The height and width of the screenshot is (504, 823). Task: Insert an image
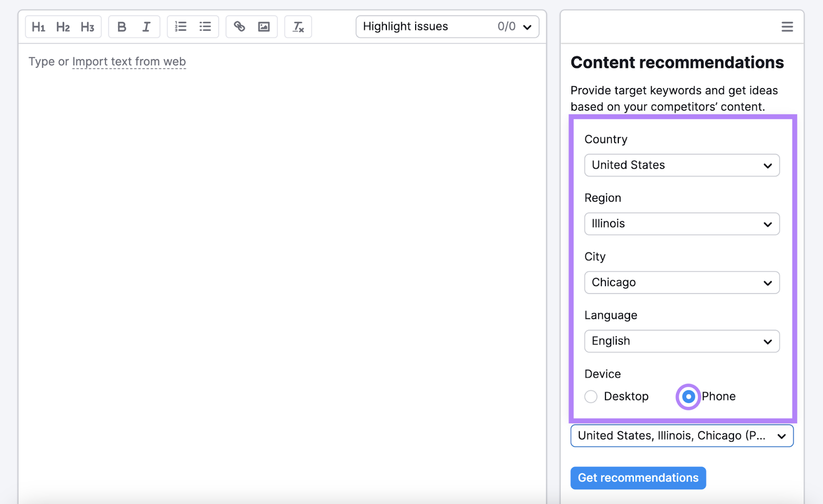[264, 27]
